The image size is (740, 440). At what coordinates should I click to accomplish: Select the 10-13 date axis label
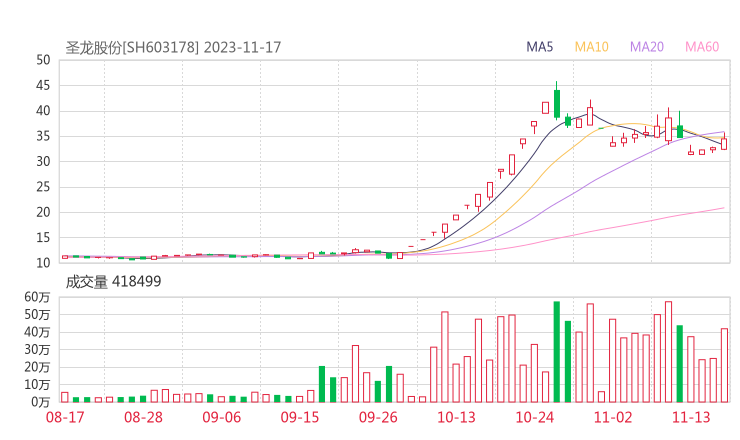456,417
